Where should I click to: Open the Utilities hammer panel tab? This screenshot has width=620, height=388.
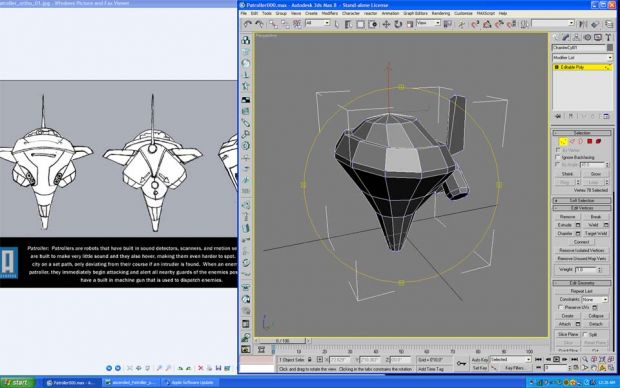point(608,38)
